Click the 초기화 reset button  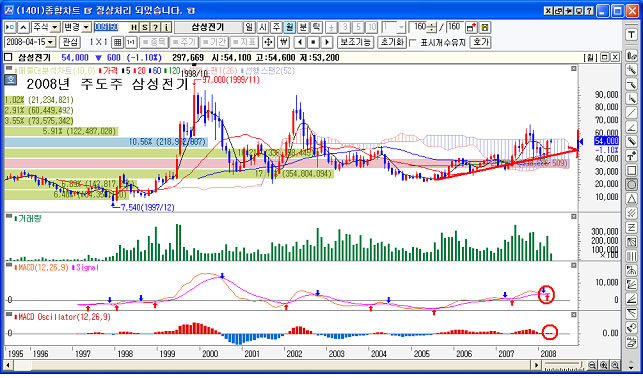[392, 42]
